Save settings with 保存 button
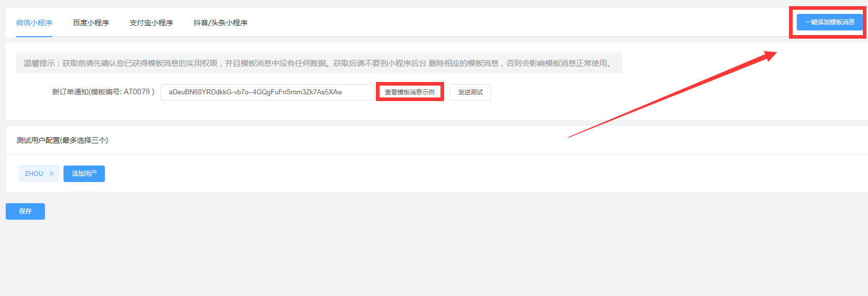This screenshot has width=868, height=296. tap(25, 211)
